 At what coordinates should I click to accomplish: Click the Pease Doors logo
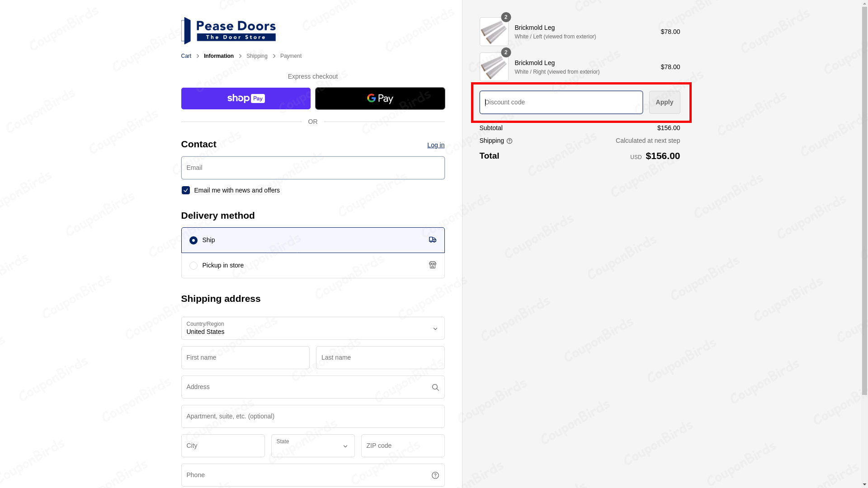(x=229, y=30)
